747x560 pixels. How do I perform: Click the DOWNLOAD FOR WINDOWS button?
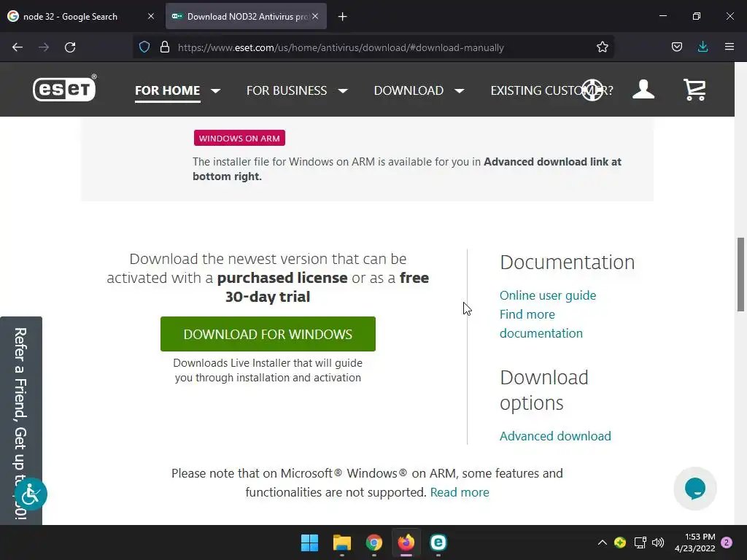point(268,334)
